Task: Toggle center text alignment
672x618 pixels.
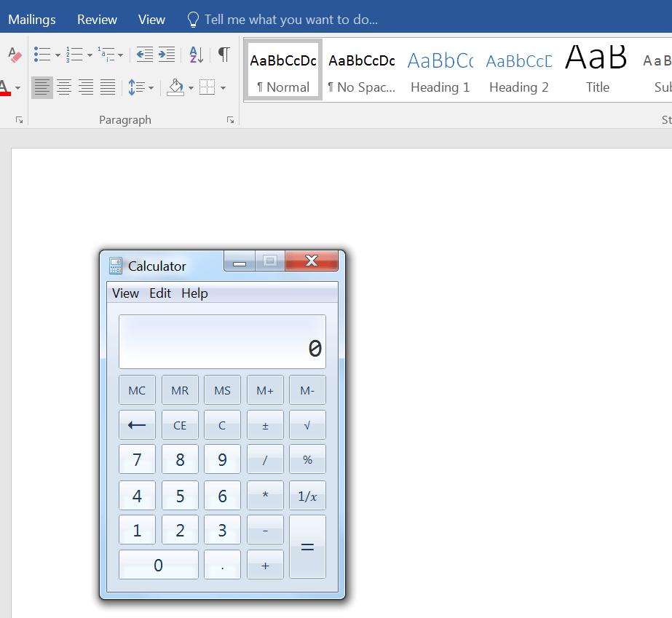Action: tap(64, 88)
